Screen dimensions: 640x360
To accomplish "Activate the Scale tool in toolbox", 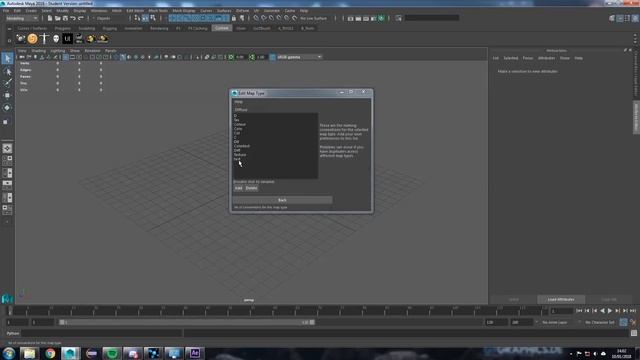I will [7, 121].
